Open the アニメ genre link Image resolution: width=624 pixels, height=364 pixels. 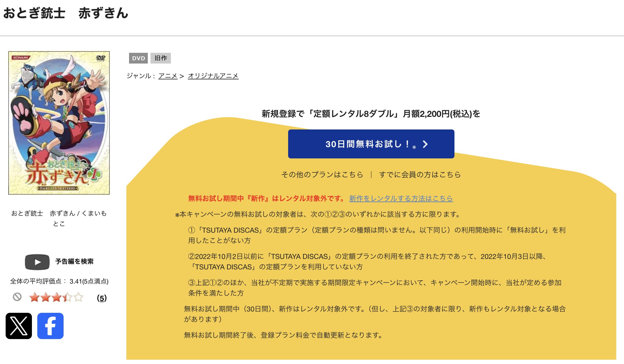(x=168, y=76)
